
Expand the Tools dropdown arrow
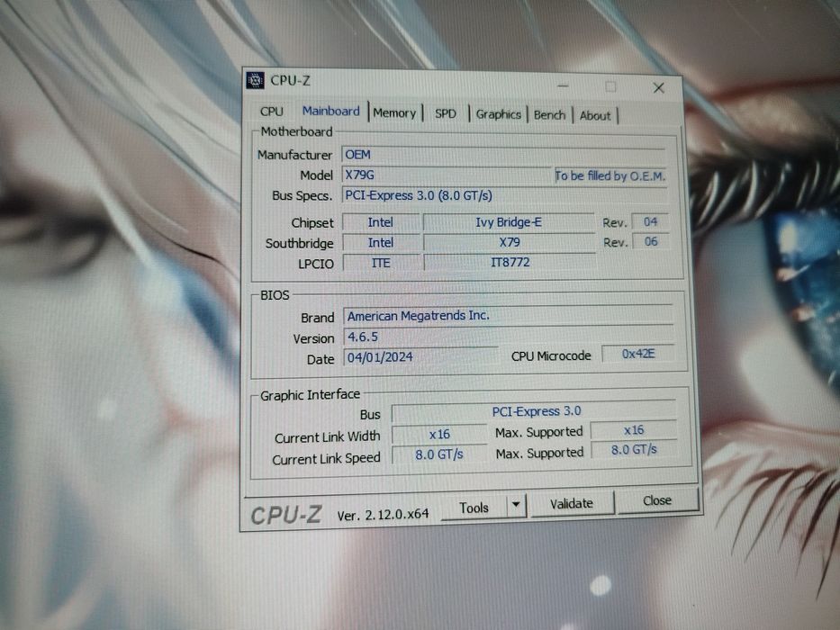tap(516, 505)
